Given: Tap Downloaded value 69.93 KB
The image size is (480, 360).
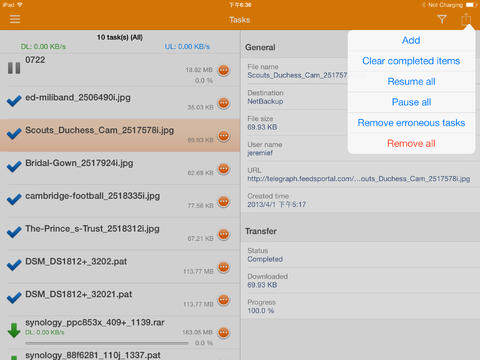Looking at the screenshot, I should click(x=262, y=285).
